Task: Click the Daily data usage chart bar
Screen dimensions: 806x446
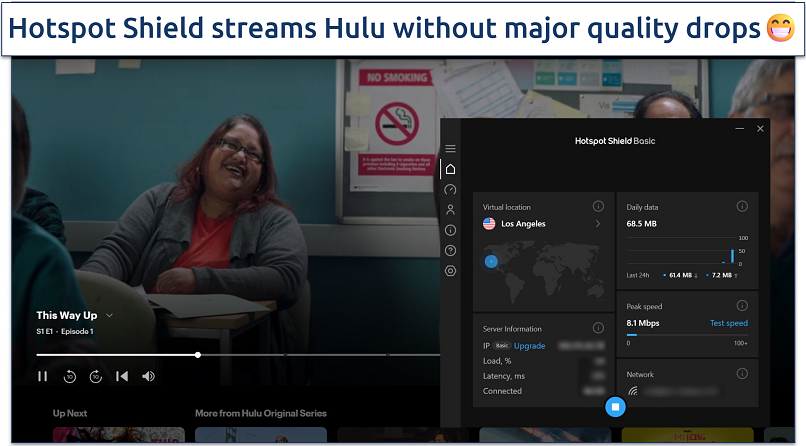Action: [732, 256]
